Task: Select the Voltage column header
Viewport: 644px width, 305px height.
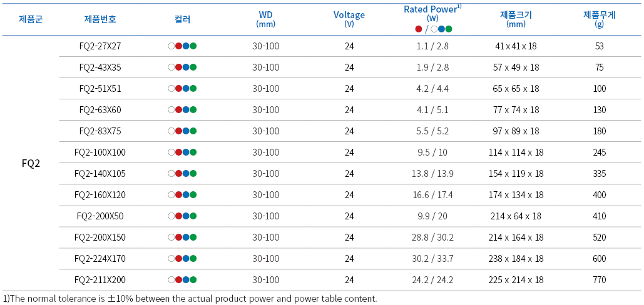Action: [x=349, y=19]
